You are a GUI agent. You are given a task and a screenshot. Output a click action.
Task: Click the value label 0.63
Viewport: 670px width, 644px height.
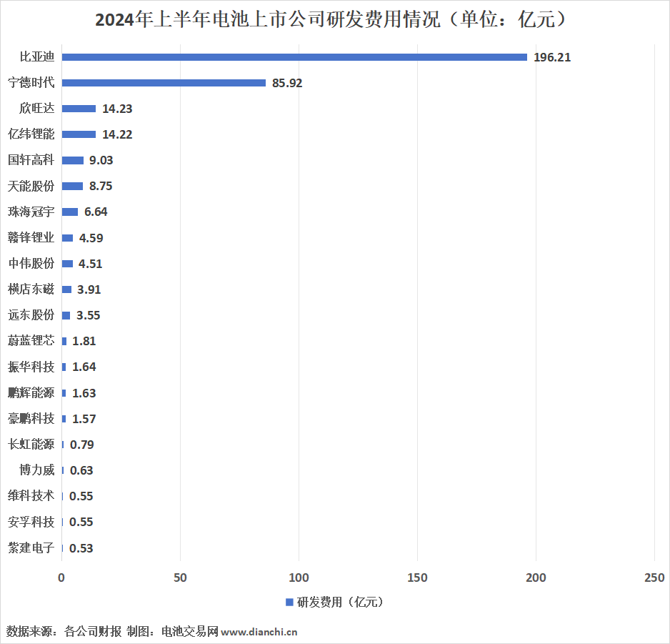click(81, 470)
